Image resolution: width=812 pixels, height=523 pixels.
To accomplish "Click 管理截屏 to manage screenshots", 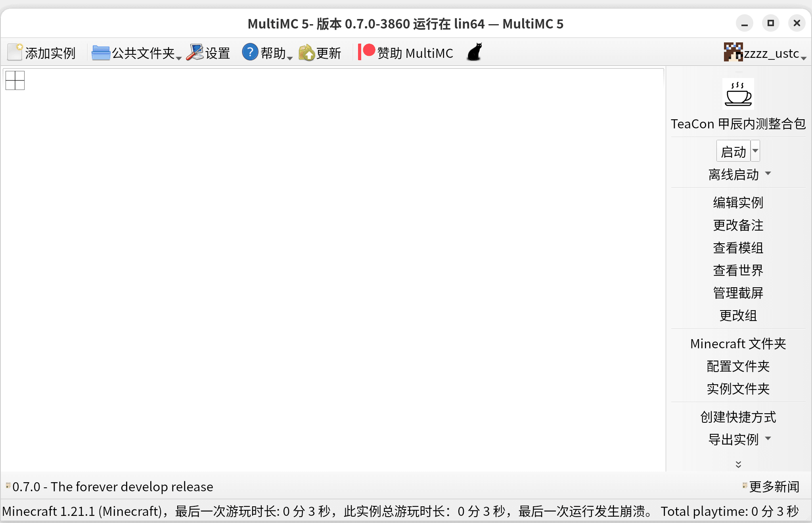I will point(738,293).
